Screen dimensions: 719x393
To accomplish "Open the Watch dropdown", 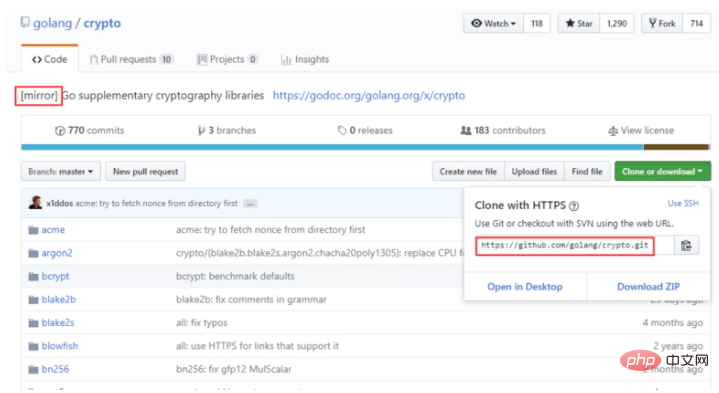I will [x=493, y=23].
